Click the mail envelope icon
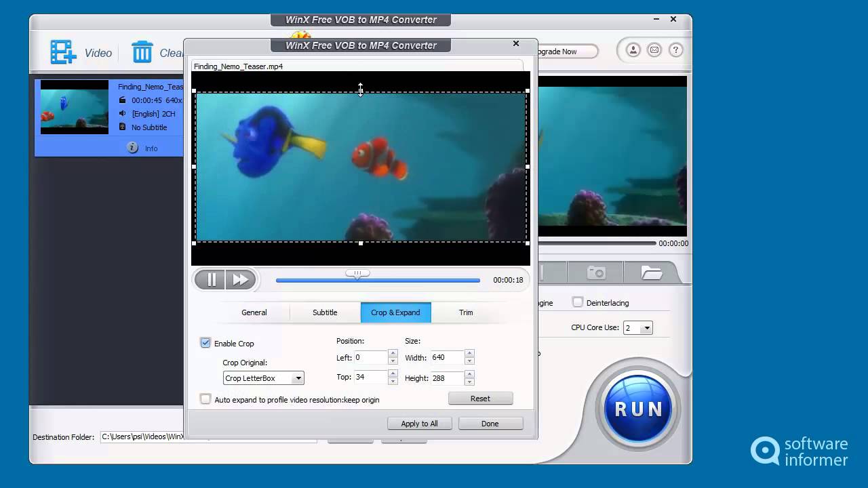 tap(654, 50)
